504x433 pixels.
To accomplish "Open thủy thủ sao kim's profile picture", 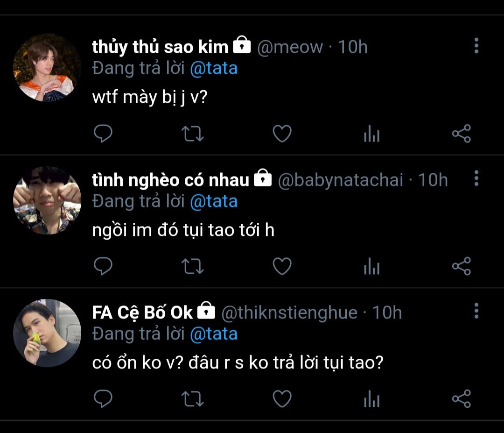I will click(x=47, y=68).
